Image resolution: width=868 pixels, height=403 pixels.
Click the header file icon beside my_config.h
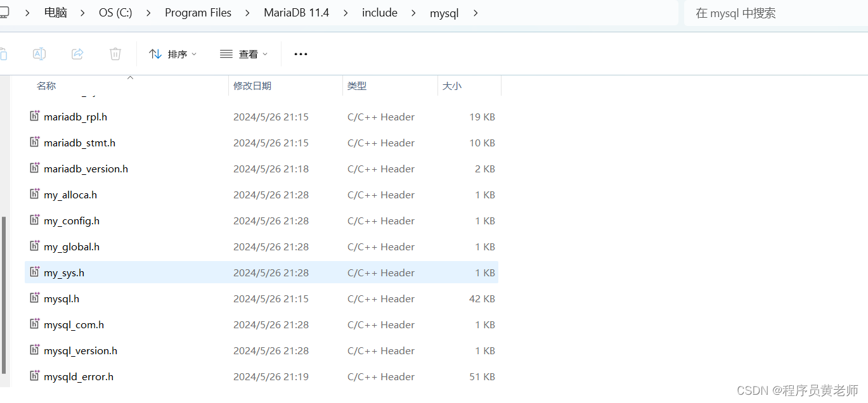[35, 220]
